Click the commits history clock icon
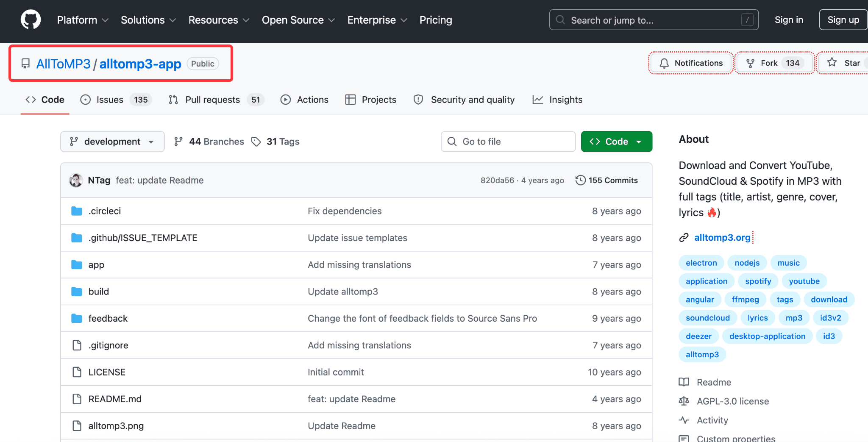868x442 pixels. [x=581, y=180]
